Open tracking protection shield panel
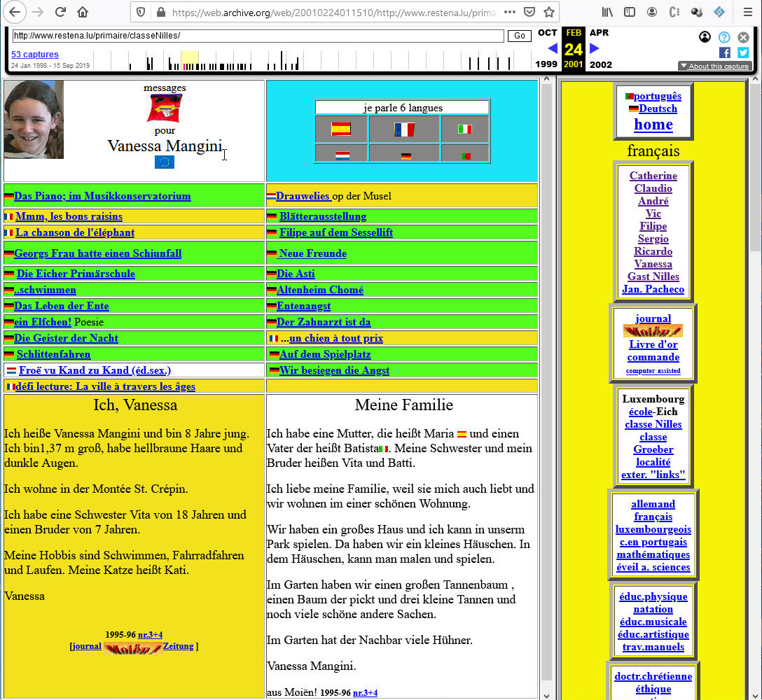Image resolution: width=762 pixels, height=700 pixels. [x=141, y=12]
